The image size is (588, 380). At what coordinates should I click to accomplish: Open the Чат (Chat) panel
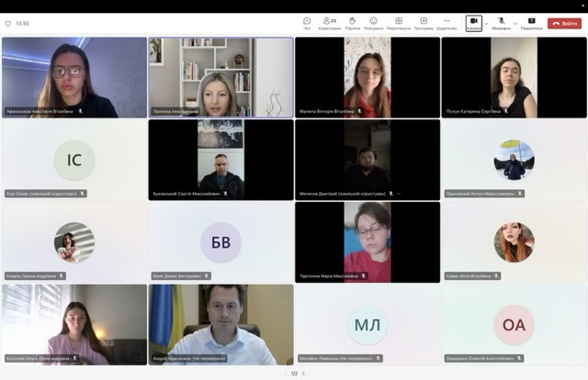coord(307,22)
